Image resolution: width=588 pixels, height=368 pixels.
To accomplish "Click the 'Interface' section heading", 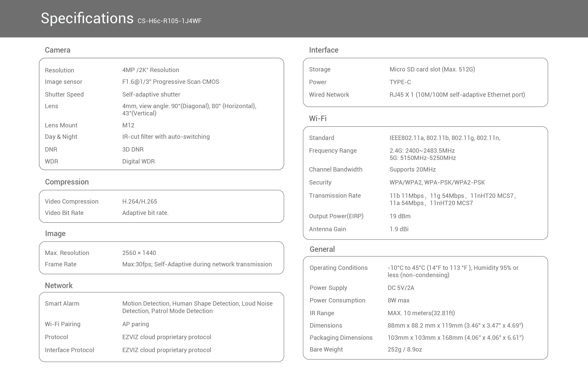I will [x=324, y=50].
